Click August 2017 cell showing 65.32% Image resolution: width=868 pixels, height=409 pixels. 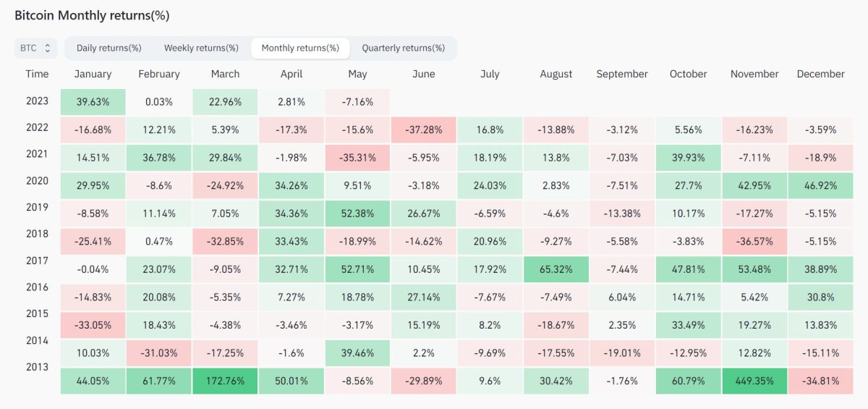556,269
